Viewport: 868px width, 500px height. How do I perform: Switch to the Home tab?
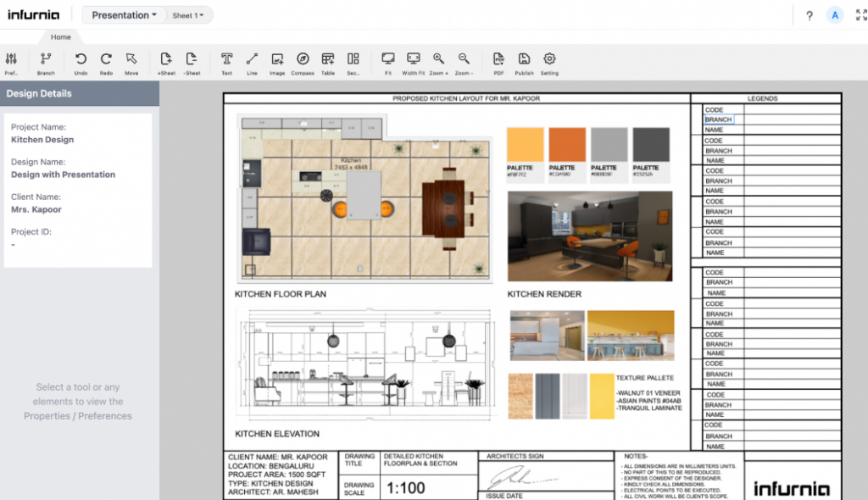(x=61, y=37)
